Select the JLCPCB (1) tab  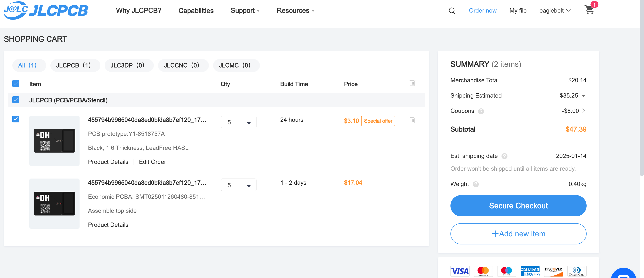click(75, 65)
